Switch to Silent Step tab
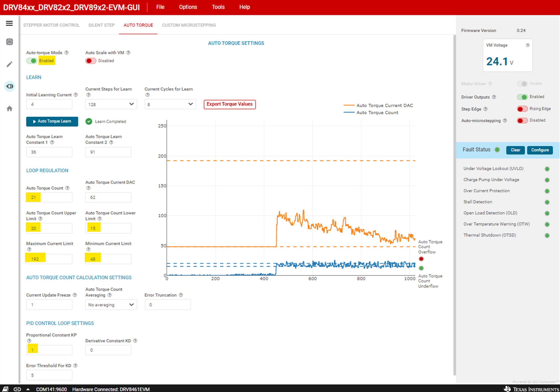560x392 pixels. click(101, 25)
